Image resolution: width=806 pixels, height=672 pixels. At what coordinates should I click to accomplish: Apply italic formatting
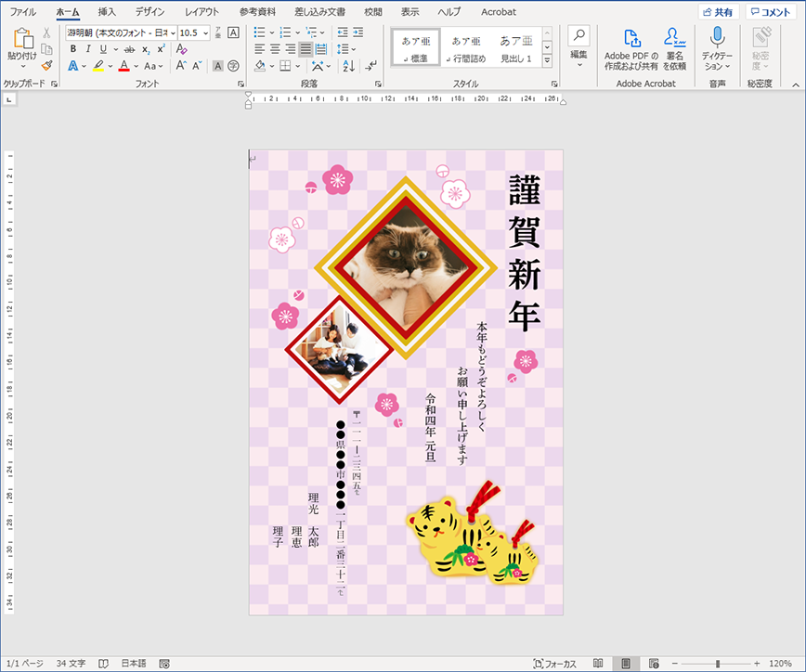click(88, 49)
